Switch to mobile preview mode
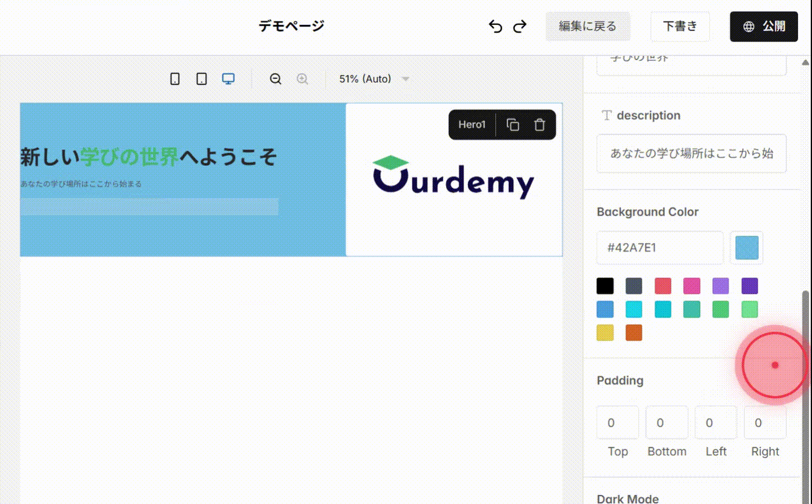The width and height of the screenshot is (812, 504). pyautogui.click(x=175, y=79)
